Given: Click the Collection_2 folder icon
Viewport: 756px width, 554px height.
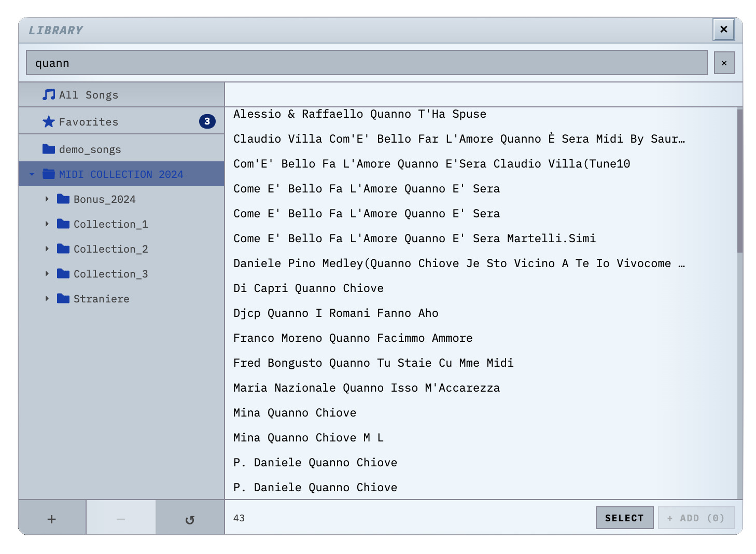Looking at the screenshot, I should click(x=63, y=248).
